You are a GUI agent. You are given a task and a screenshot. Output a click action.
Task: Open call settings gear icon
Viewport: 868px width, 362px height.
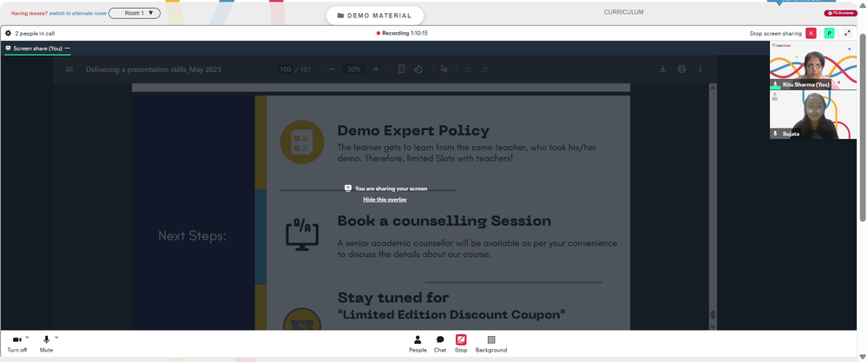coord(9,33)
